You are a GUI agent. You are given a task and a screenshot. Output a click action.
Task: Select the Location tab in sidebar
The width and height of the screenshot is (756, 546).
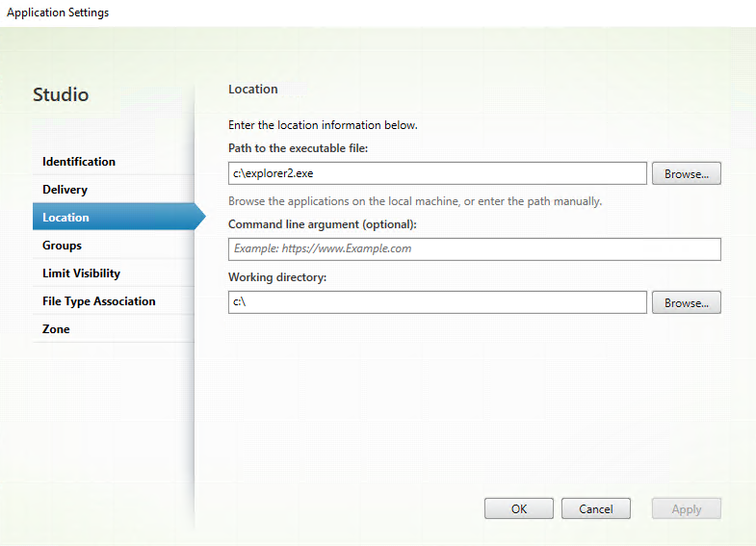coord(65,218)
